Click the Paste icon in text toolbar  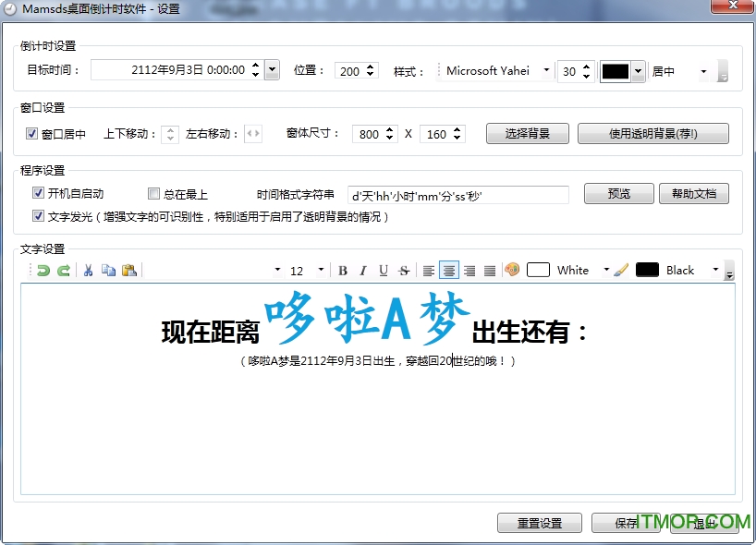tap(129, 270)
